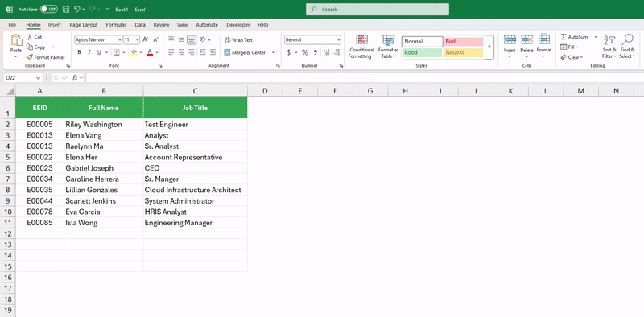Open the File tab

point(12,25)
